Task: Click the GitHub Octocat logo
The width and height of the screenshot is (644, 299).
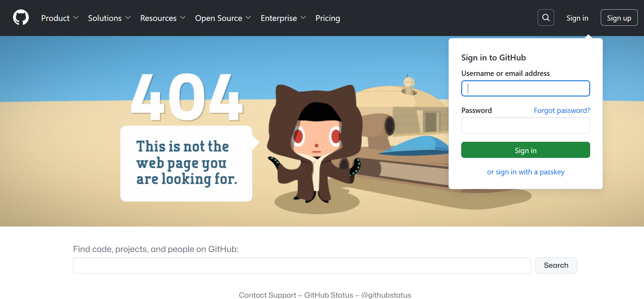Action: click(21, 18)
